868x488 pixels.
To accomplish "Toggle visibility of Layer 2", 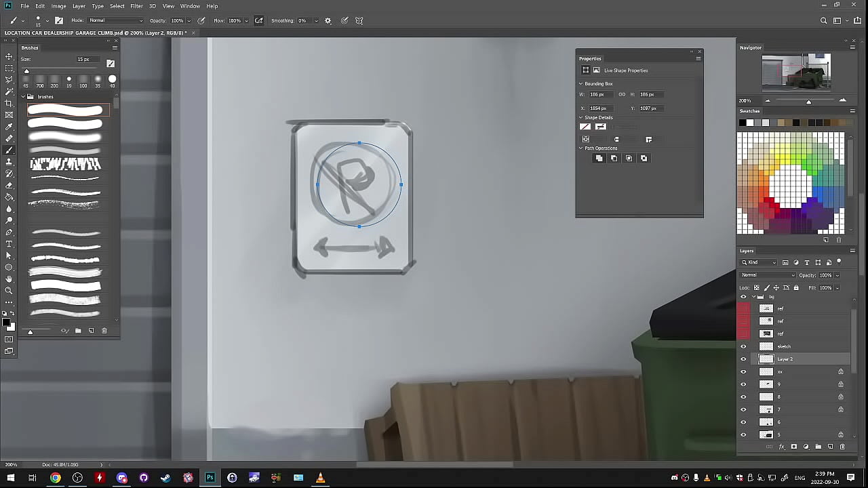I will pyautogui.click(x=743, y=359).
